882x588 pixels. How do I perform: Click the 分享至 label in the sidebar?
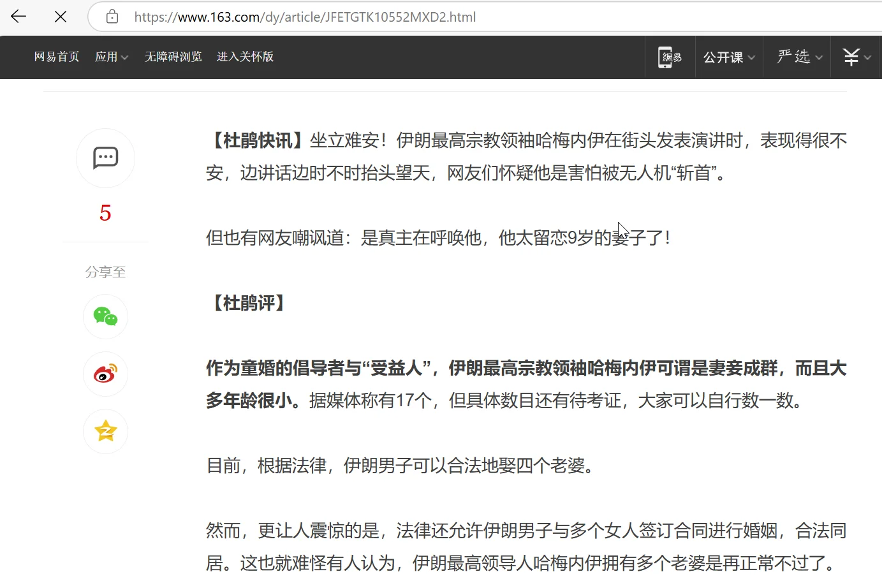pyautogui.click(x=105, y=272)
